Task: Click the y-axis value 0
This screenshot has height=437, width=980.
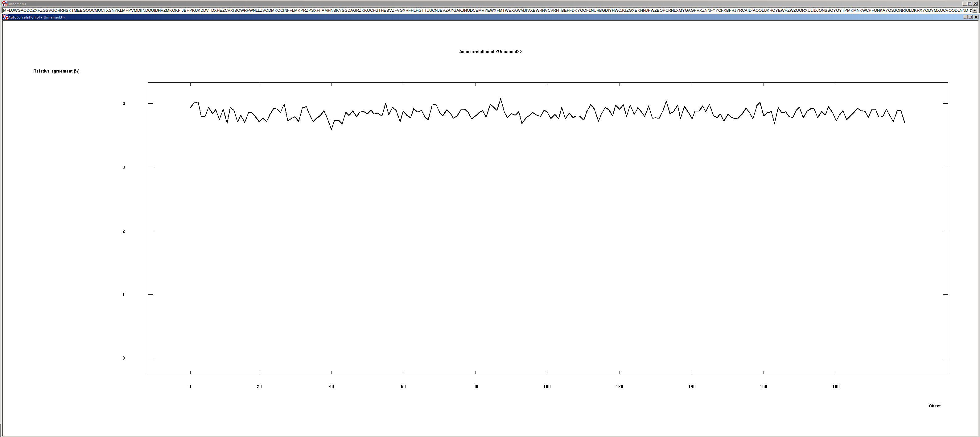Action: (124, 358)
